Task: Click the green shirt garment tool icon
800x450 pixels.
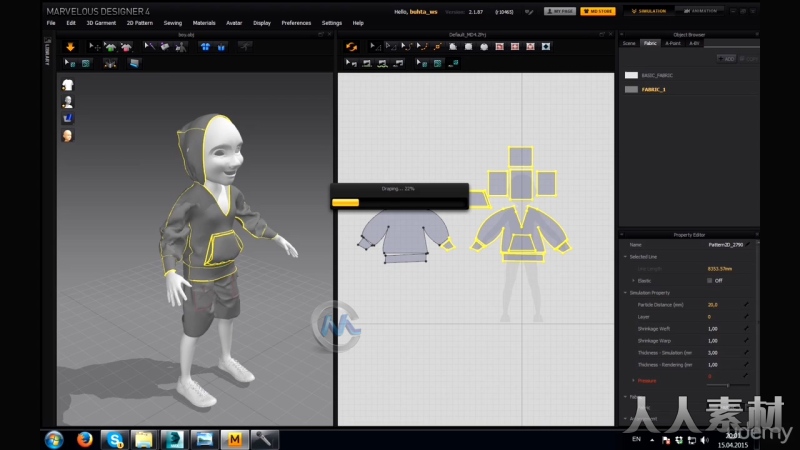Action: click(110, 47)
